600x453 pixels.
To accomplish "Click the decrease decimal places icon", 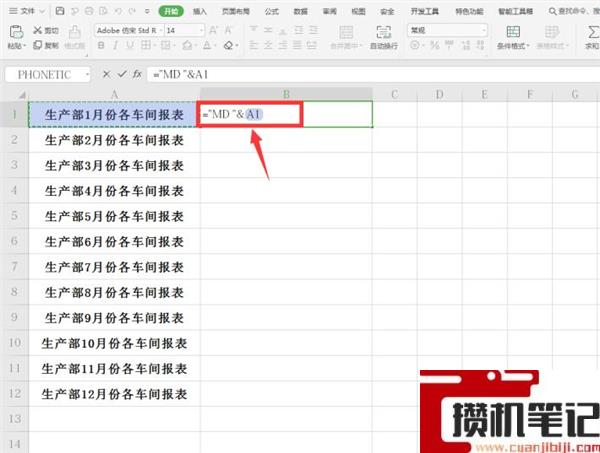I will pyautogui.click(x=480, y=46).
